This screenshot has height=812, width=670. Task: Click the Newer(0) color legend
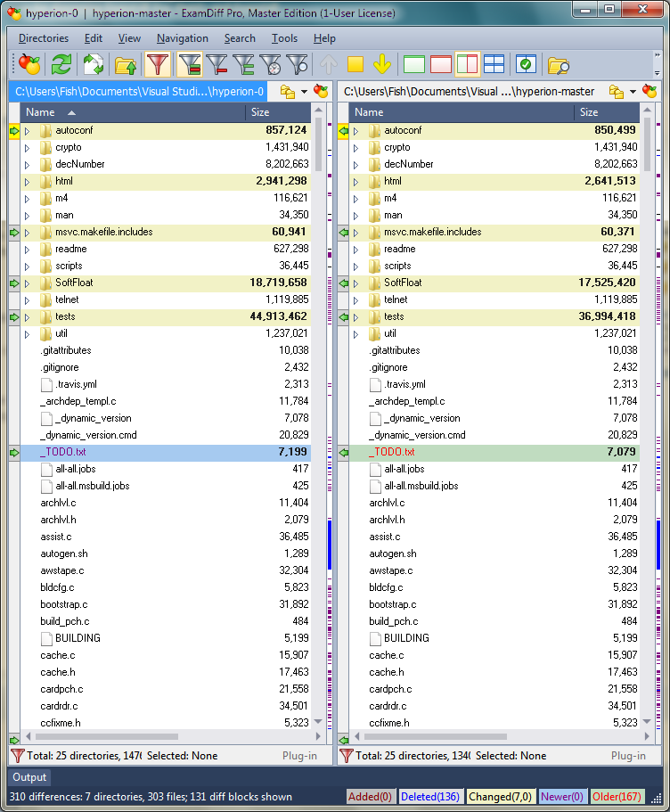click(x=562, y=797)
